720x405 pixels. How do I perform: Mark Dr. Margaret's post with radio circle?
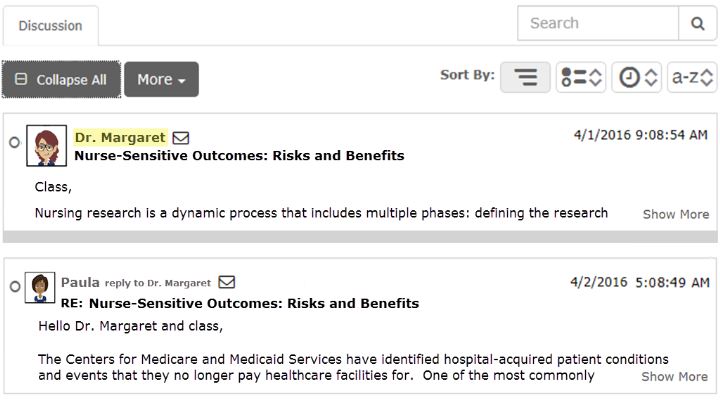pyautogui.click(x=15, y=142)
